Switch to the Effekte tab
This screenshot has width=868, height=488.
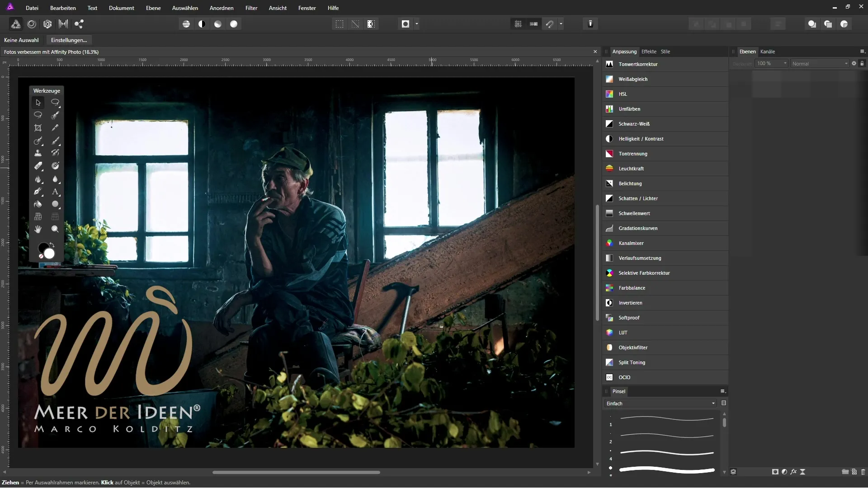pyautogui.click(x=649, y=52)
